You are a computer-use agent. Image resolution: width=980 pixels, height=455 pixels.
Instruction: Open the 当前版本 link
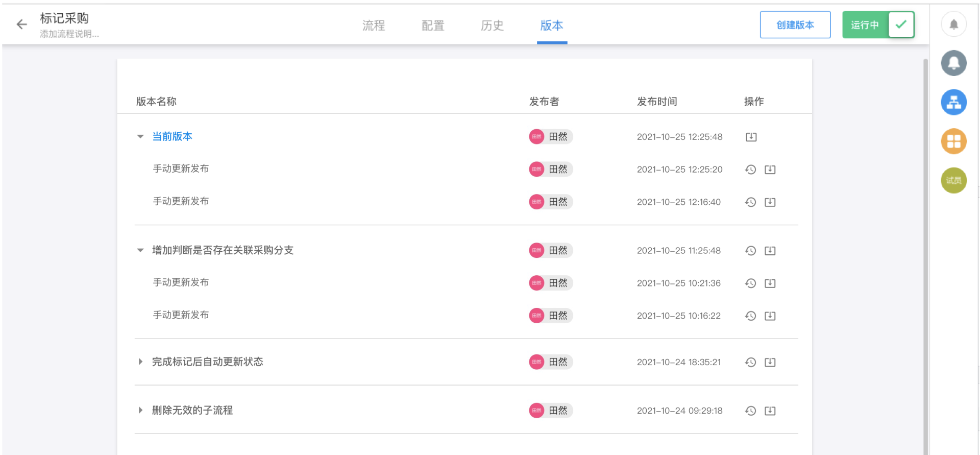click(172, 136)
